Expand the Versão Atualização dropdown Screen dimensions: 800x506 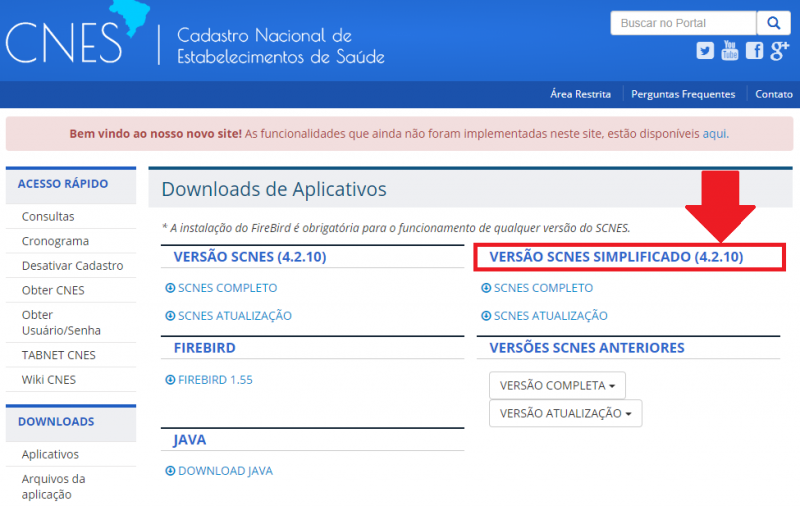565,413
